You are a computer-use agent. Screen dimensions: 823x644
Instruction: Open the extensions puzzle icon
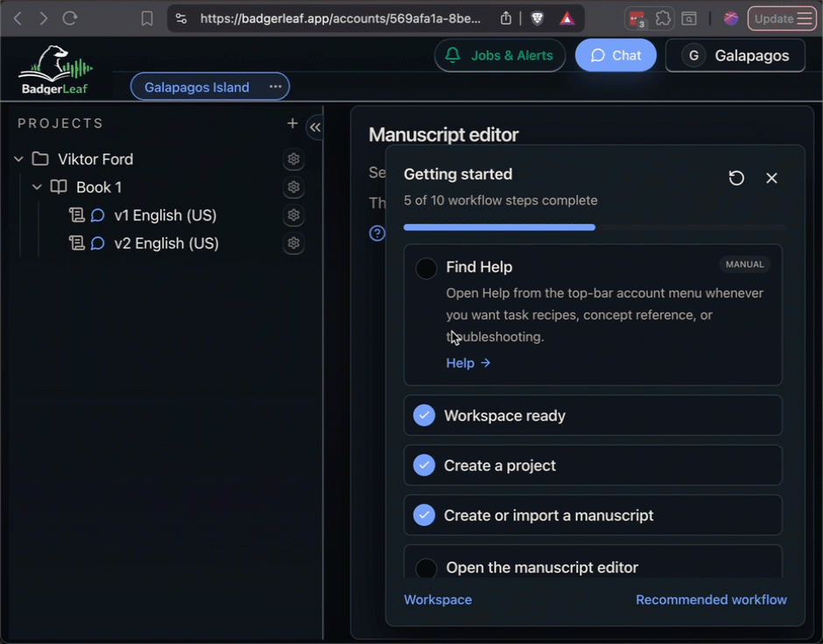663,19
